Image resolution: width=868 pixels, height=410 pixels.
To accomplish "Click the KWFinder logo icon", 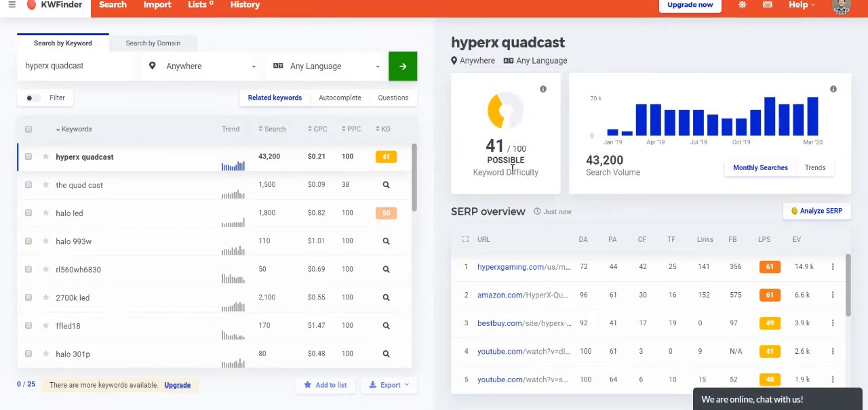I will coord(31,5).
